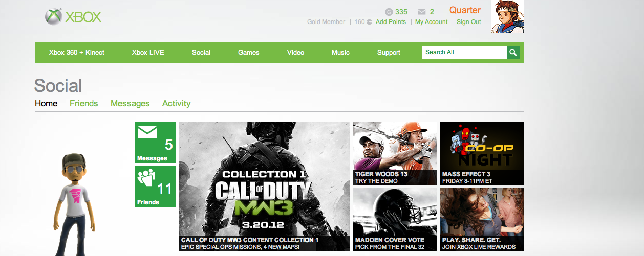Open Mass Effect 3 Co-Op Night tile
Image resolution: width=644 pixels, height=256 pixels.
click(x=482, y=153)
